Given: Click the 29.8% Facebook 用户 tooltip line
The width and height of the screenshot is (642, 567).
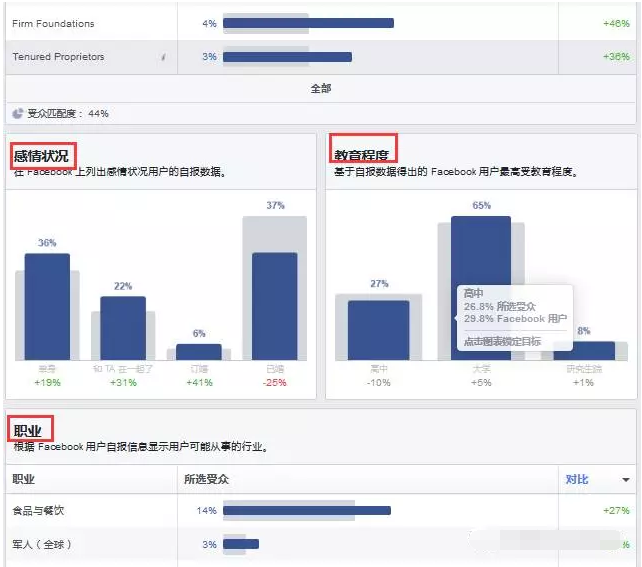Looking at the screenshot, I should (515, 318).
